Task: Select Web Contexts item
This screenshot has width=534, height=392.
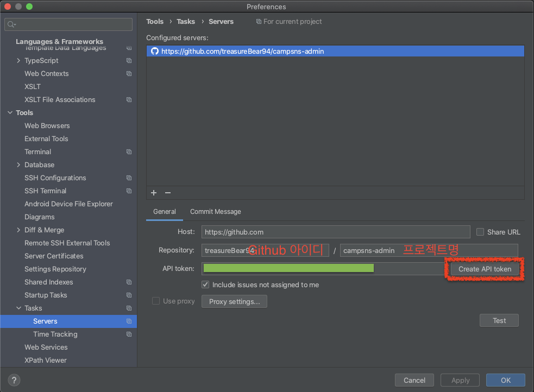Action: point(47,73)
